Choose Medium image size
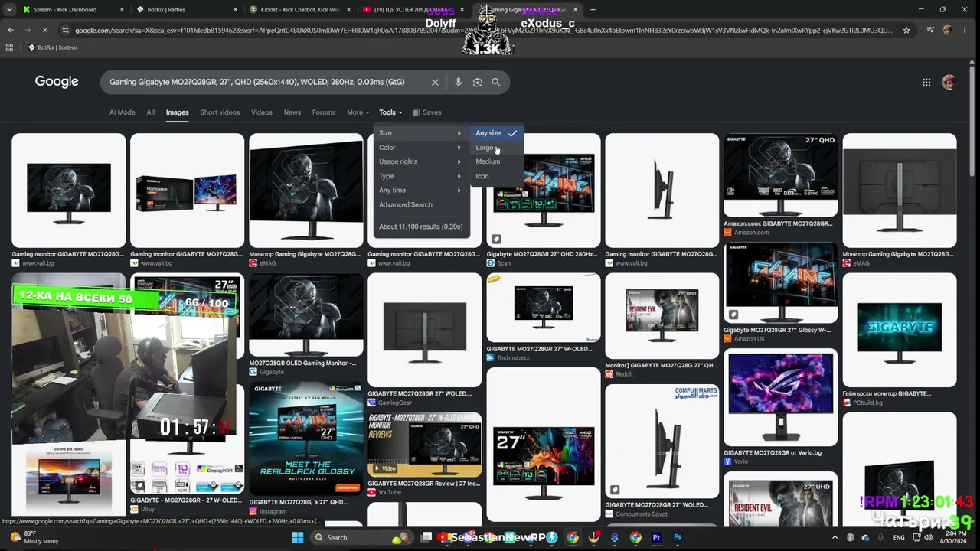This screenshot has width=980, height=551. tap(496, 161)
